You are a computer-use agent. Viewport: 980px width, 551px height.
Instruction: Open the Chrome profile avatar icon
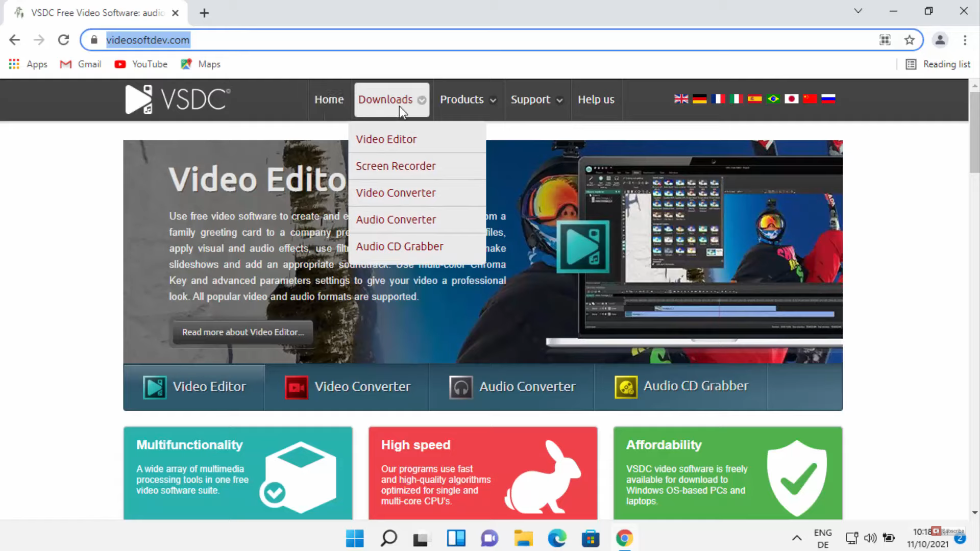pos(940,40)
